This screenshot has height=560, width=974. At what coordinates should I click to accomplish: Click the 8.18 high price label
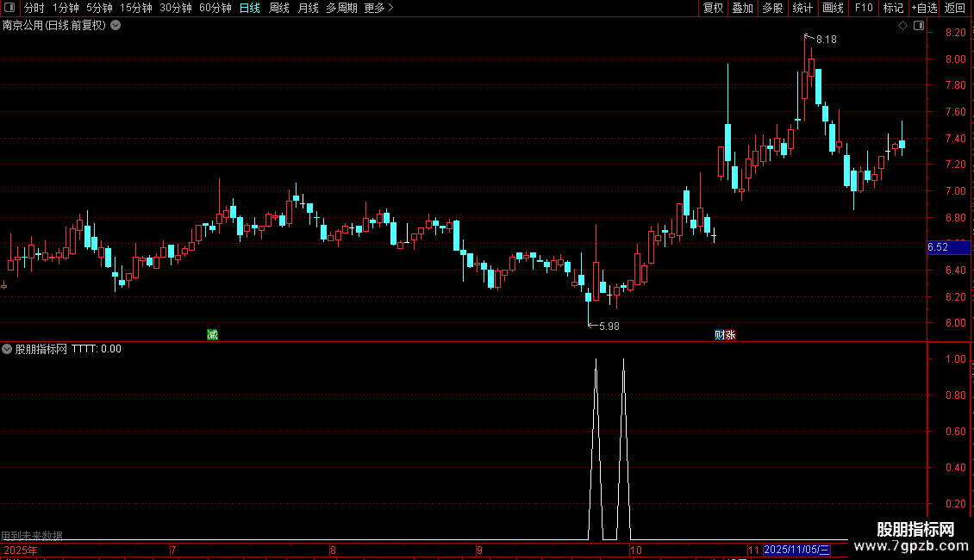tap(826, 40)
